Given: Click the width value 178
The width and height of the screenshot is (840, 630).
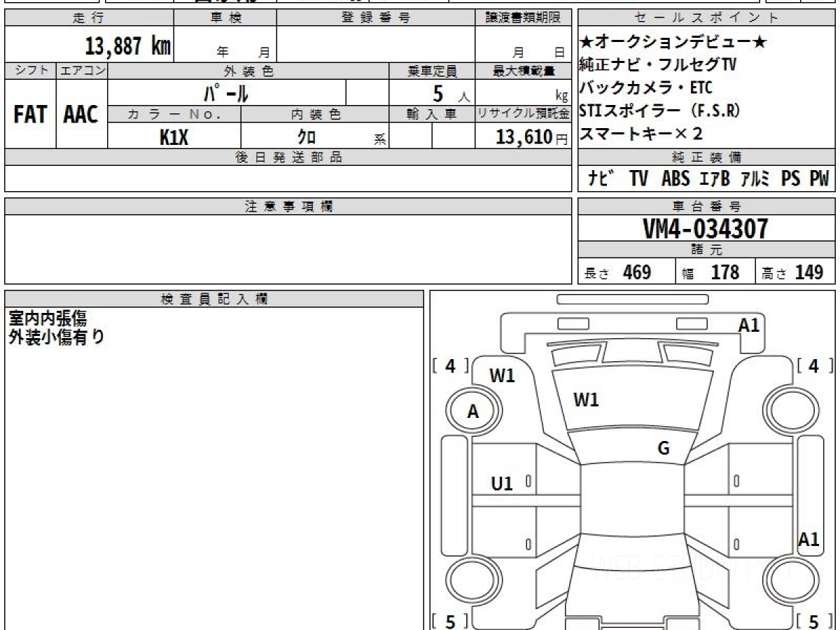Looking at the screenshot, I should click(724, 272).
